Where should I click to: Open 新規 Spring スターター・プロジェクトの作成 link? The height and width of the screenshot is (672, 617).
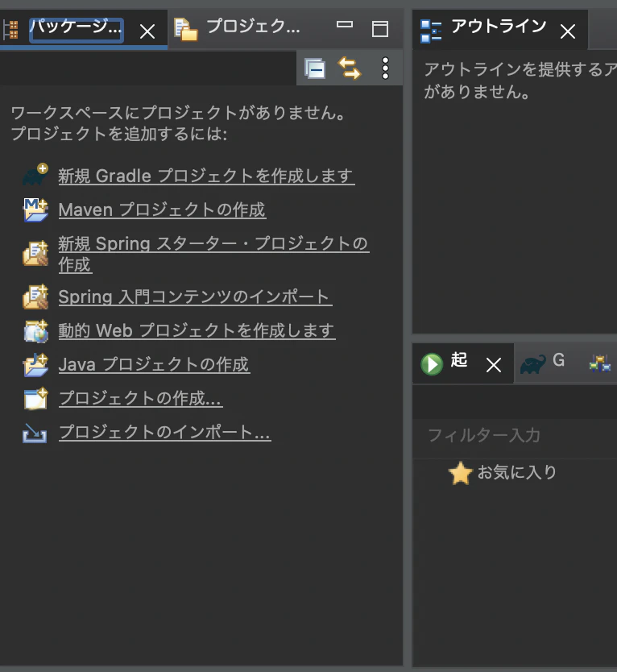(x=213, y=254)
